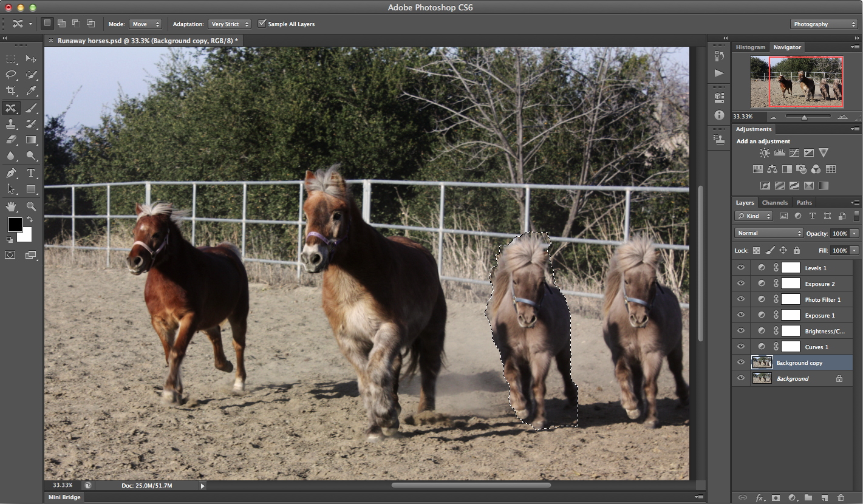Switch to the Channels tab
The image size is (863, 504).
[x=774, y=203]
